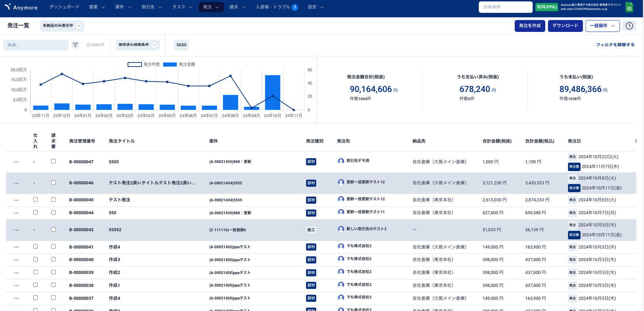Expand the タスク menu dropdown
The height and width of the screenshot is (311, 644).
(182, 7)
